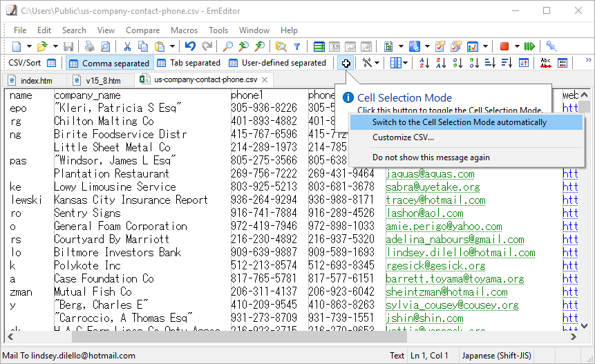Viewport: 595px width, 364px height.
Task: Enable User-defined separated mode
Action: point(277,63)
